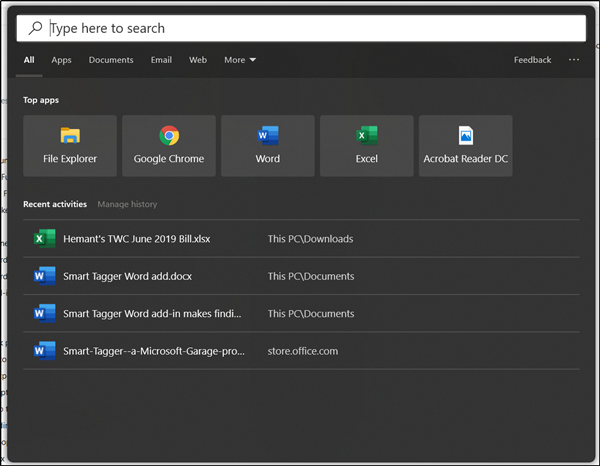Expand the More filter dropdown
The image size is (600, 466).
click(240, 60)
